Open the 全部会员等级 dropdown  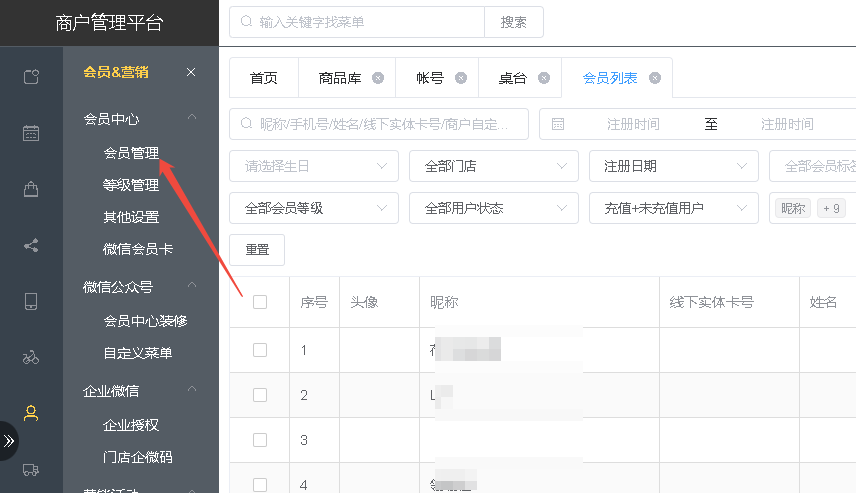(313, 208)
